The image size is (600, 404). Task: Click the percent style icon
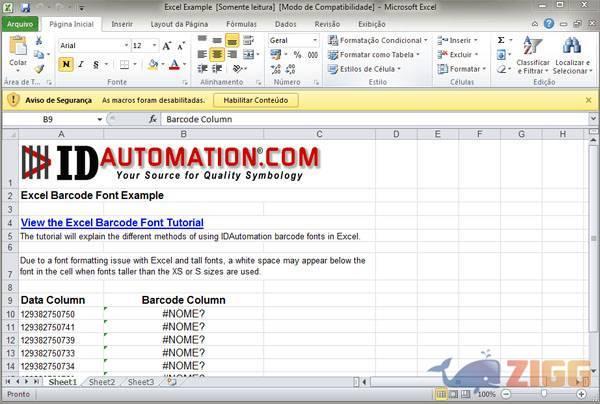tap(297, 55)
